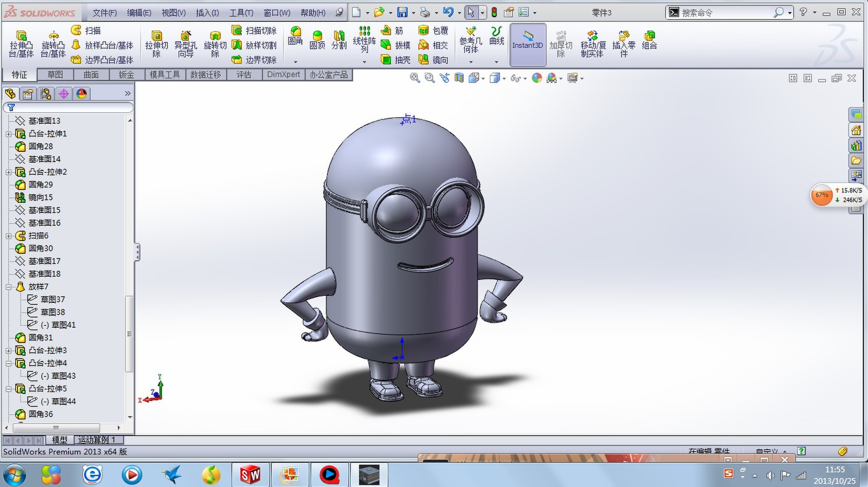Click the 放样切割 lofted cut tool
The width and height of the screenshot is (868, 487).
click(x=254, y=45)
